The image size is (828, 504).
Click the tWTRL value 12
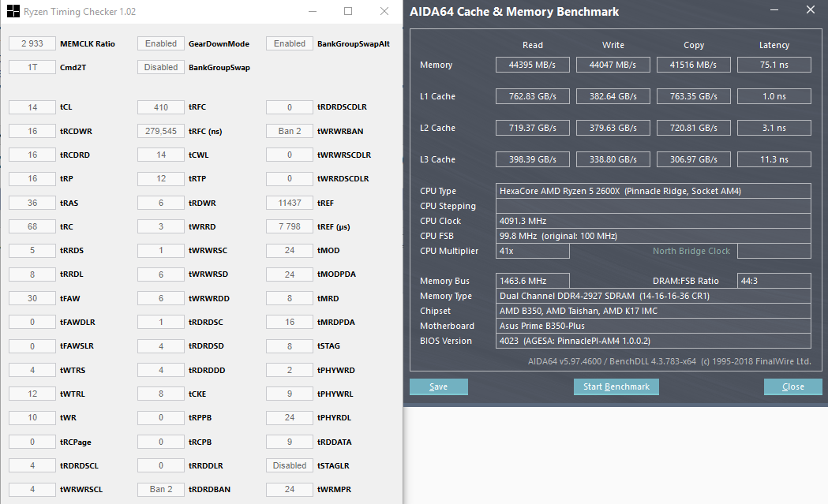32,394
